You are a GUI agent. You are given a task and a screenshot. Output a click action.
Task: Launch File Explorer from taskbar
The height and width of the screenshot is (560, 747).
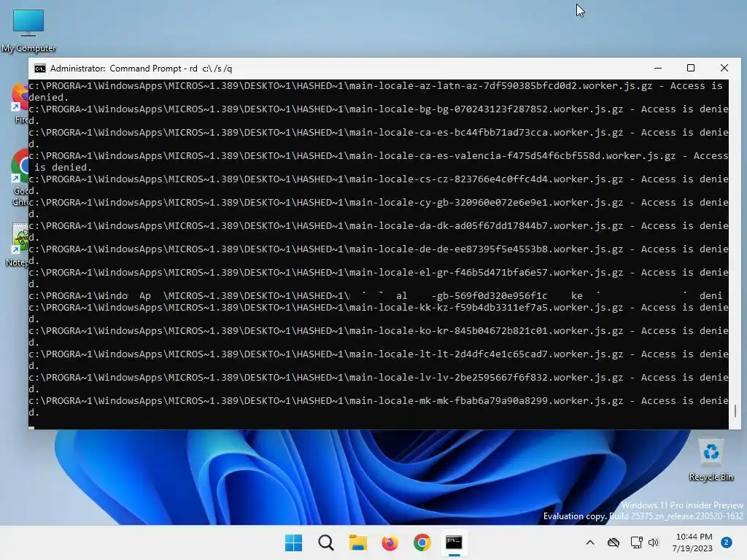pyautogui.click(x=357, y=542)
